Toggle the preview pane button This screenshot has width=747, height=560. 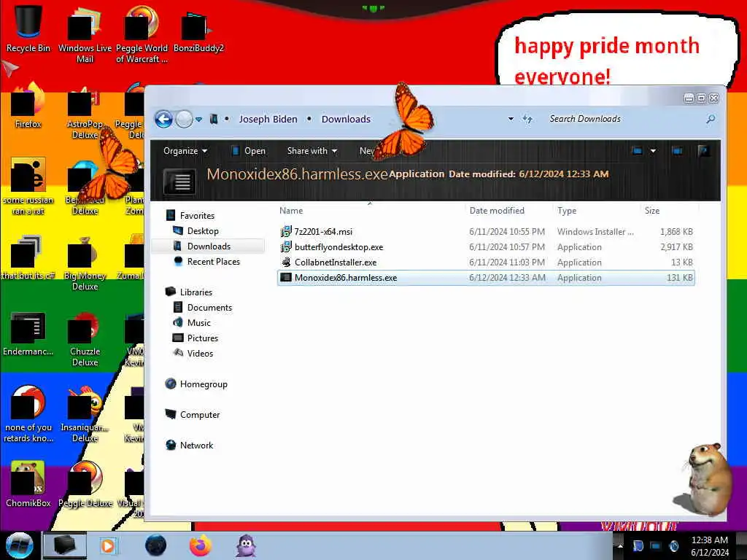point(677,151)
